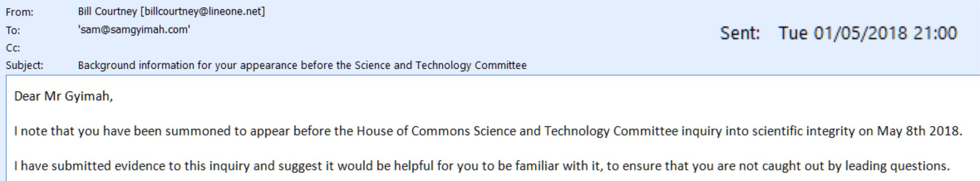Place cursor on Dear Mr Gyimah greeting
Screen dimensions: 980x181
pos(64,96)
